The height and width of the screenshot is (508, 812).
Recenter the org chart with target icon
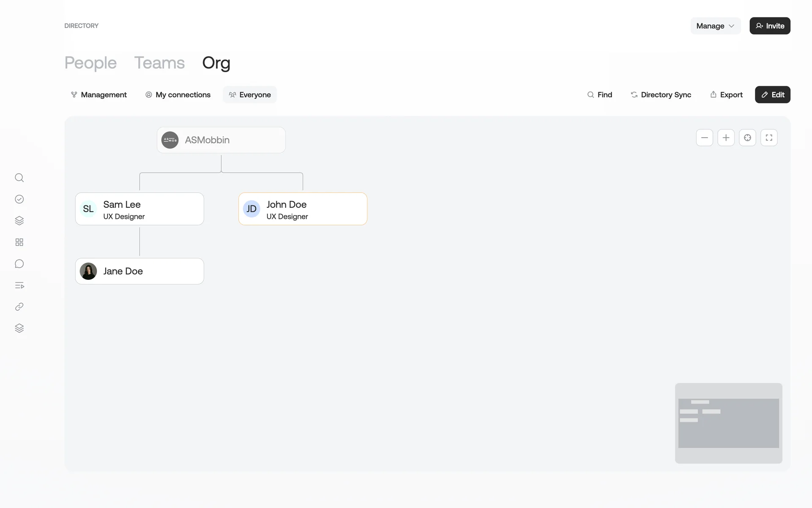click(x=747, y=138)
